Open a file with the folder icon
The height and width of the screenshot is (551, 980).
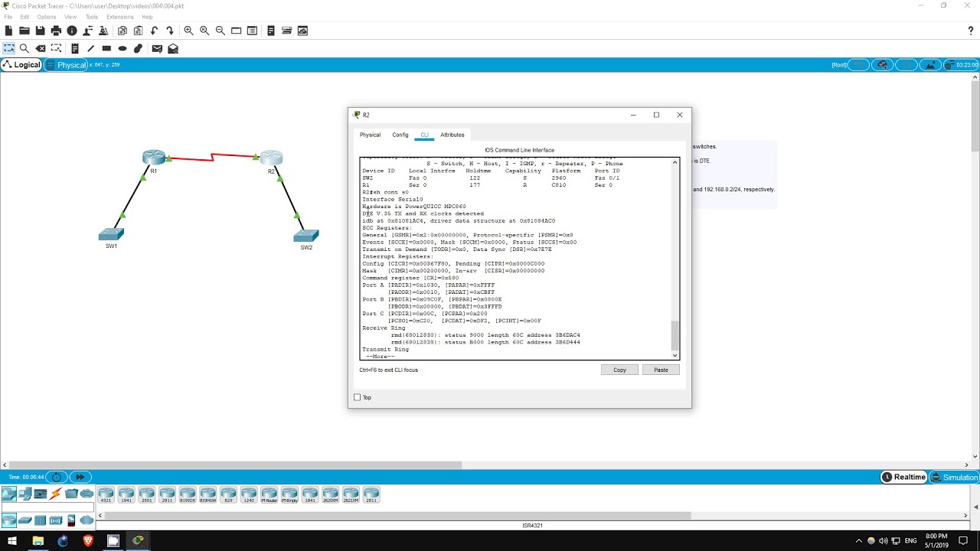coord(24,31)
